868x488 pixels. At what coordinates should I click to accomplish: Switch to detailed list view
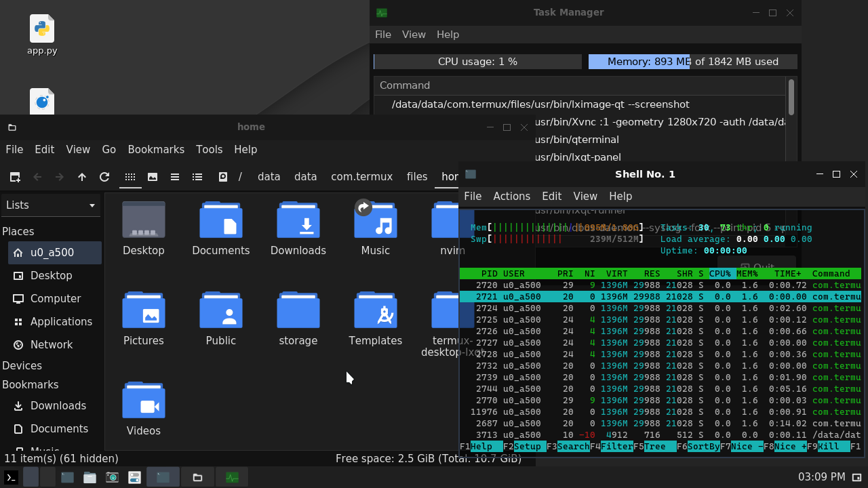click(x=197, y=177)
